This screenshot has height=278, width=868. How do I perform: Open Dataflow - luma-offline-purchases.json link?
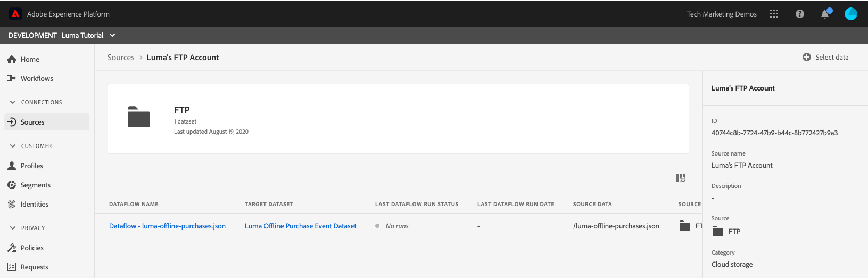click(x=167, y=226)
